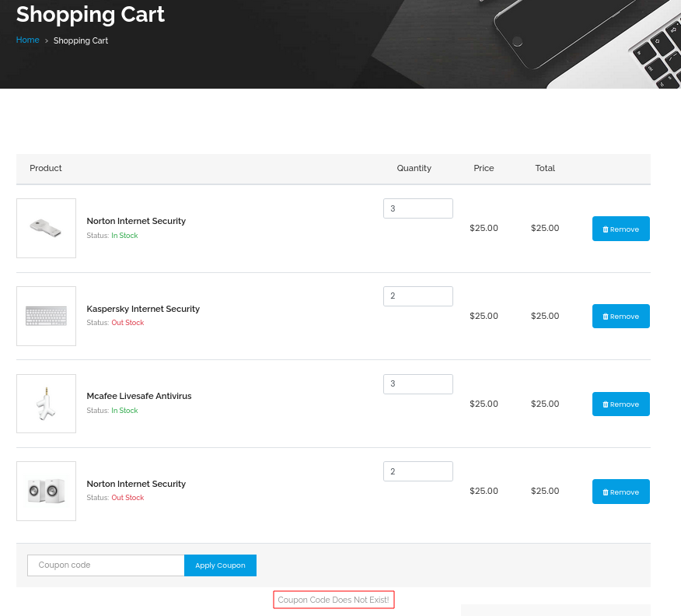
Task: Remove the out-of-stock Norton Internet Security item
Action: point(620,492)
